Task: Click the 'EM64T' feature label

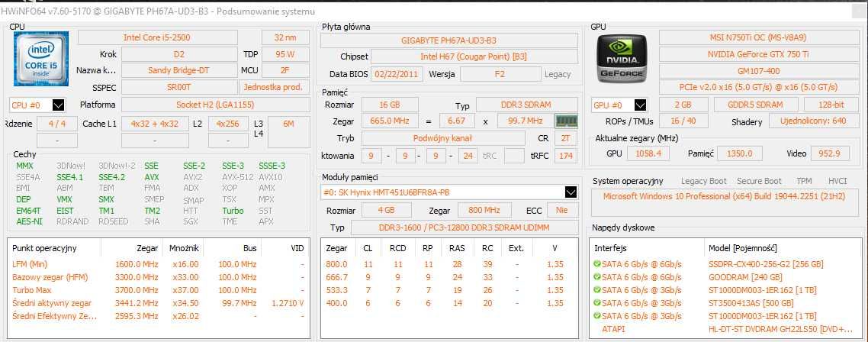Action: [x=29, y=211]
